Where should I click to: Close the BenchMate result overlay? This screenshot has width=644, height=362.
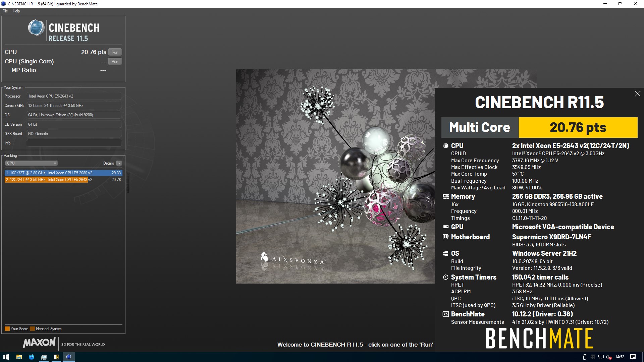(x=638, y=94)
